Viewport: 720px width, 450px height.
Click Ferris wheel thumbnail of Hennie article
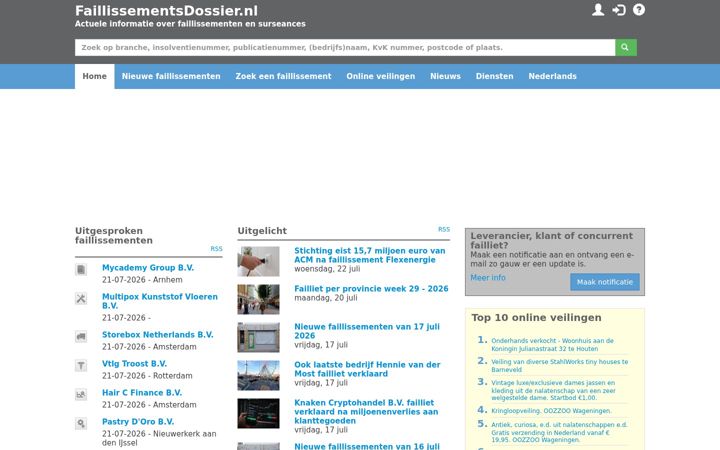(259, 376)
